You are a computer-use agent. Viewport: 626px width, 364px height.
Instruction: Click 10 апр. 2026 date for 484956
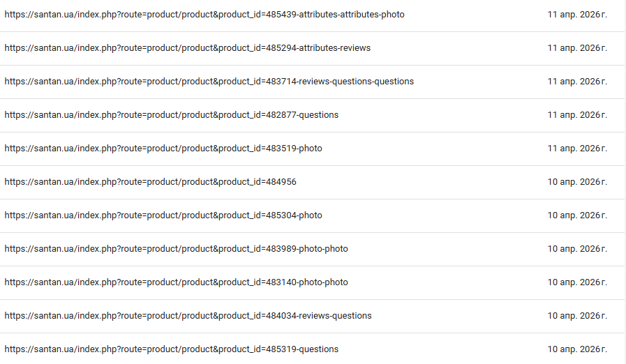coord(577,182)
